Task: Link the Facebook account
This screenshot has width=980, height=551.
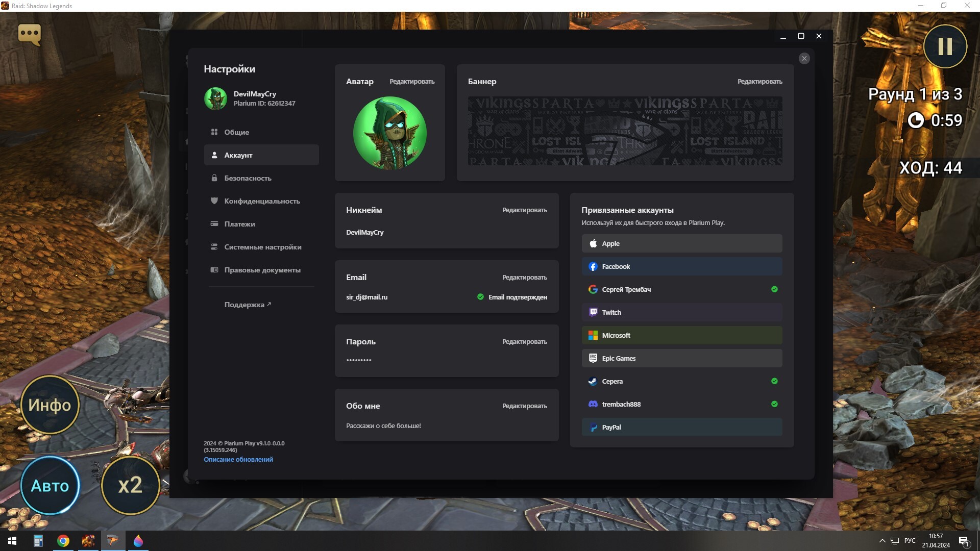Action: (x=682, y=266)
